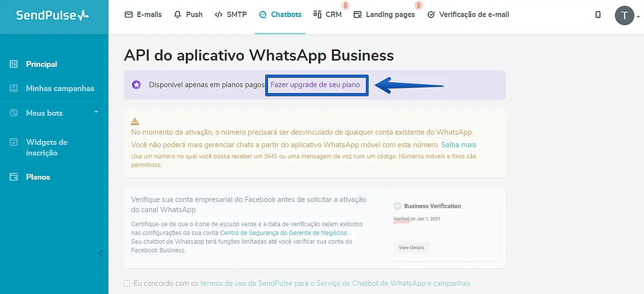Image resolution: width=644 pixels, height=294 pixels.
Task: Collapse the sidebar with the chevron
Action: point(101,253)
